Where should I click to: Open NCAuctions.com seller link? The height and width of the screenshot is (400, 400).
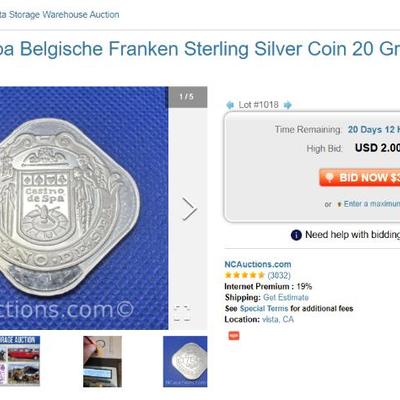click(258, 264)
